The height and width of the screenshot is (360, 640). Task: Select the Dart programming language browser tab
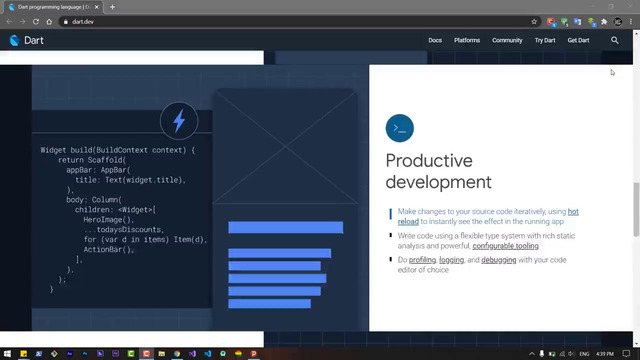pyautogui.click(x=53, y=7)
